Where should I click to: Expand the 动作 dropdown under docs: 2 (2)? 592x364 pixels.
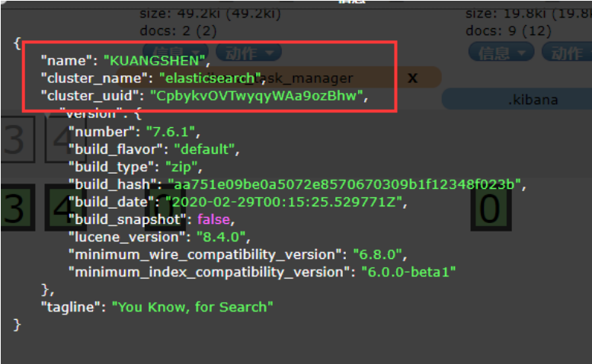(x=248, y=52)
